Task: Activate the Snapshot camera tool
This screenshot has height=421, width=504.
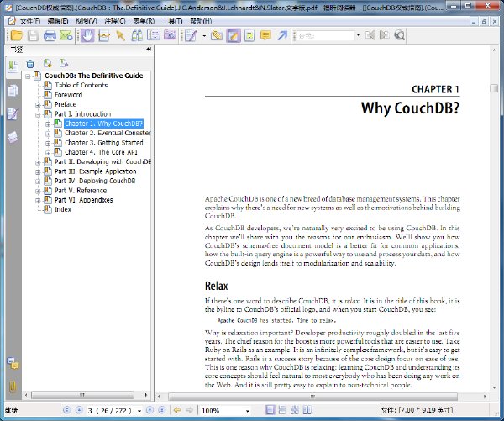Action: [170, 35]
